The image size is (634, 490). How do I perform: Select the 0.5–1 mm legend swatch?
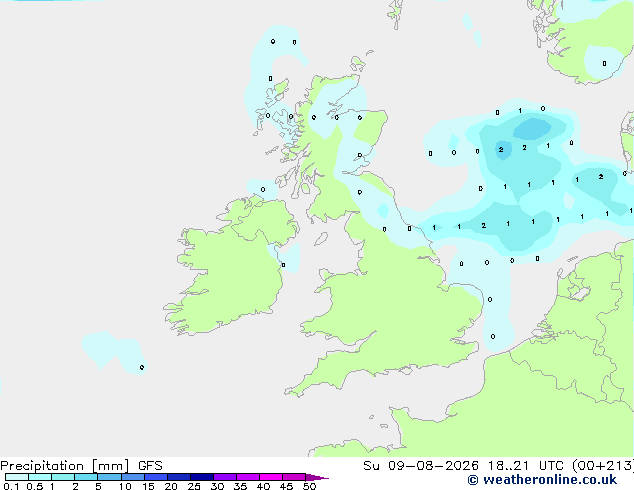tap(40, 477)
